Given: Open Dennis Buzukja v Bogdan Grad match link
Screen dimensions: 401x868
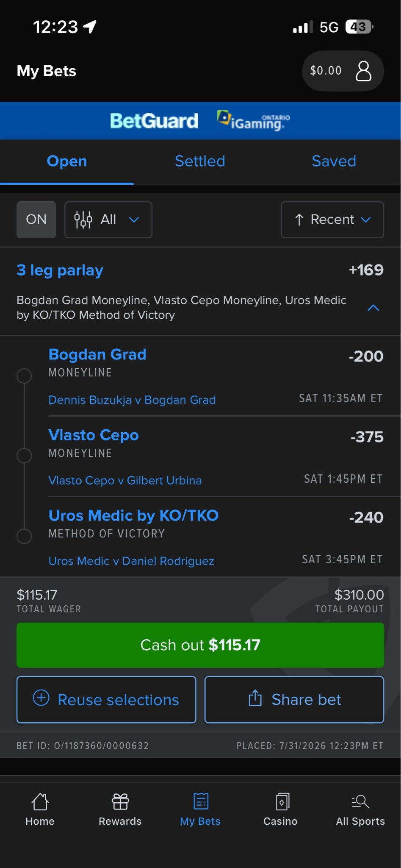Looking at the screenshot, I should click(x=132, y=400).
